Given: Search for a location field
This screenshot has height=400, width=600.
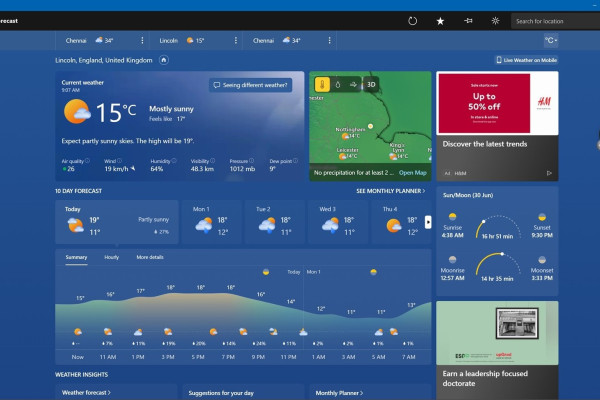Looking at the screenshot, I should tap(555, 21).
